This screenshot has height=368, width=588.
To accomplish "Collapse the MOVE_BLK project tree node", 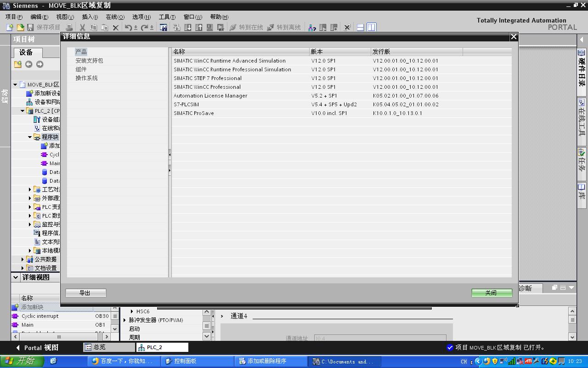I will [x=15, y=85].
